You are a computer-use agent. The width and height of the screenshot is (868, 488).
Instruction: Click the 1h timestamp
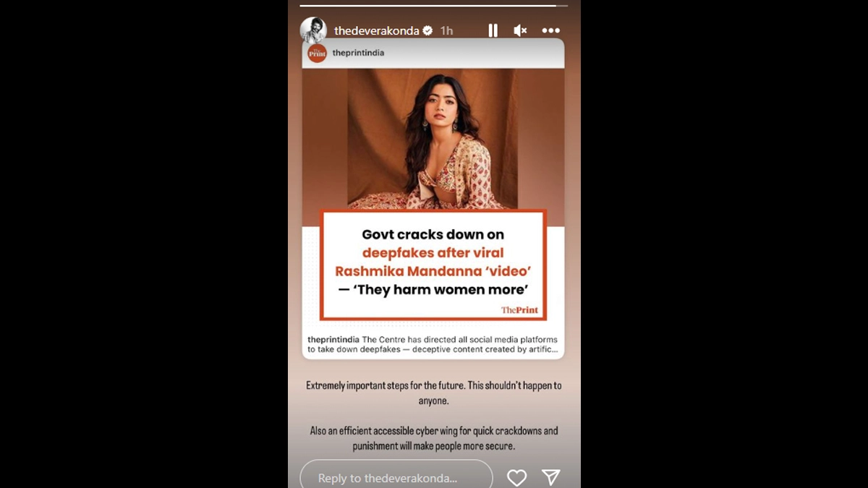tap(446, 30)
